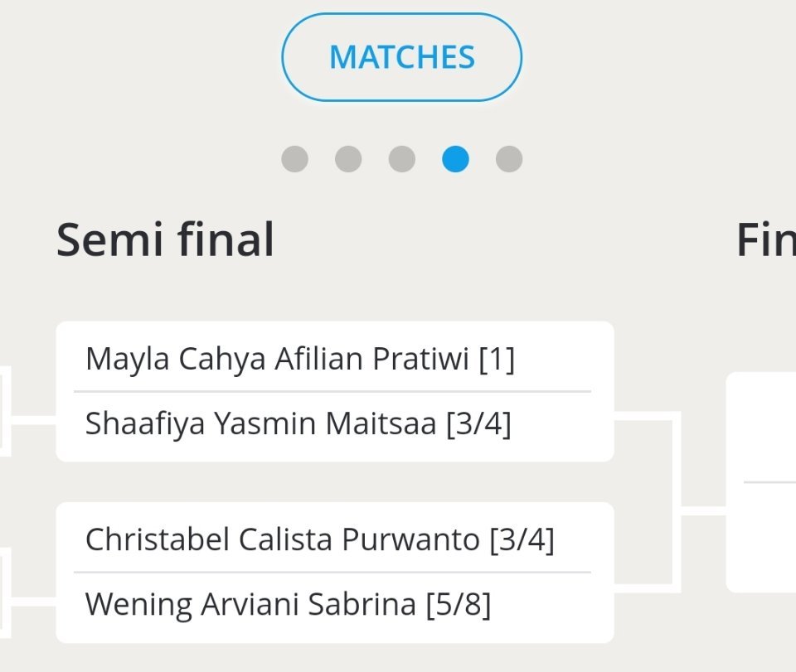Select the second pagination dot
This screenshot has width=796, height=672.
348,158
